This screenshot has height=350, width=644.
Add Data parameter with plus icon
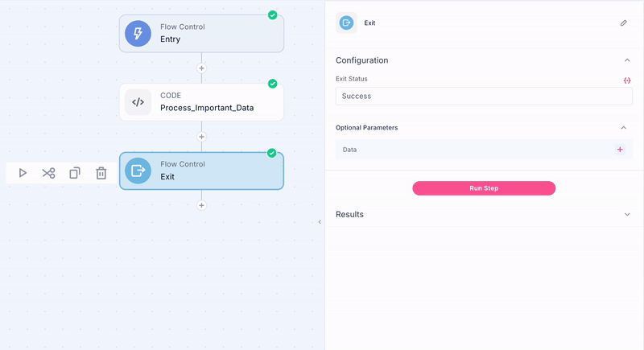[x=620, y=150]
